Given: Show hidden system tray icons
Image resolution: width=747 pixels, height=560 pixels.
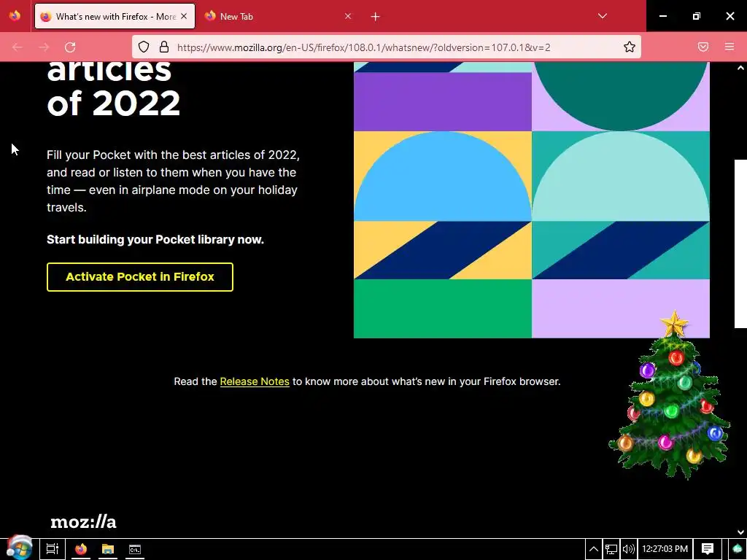Looking at the screenshot, I should pyautogui.click(x=594, y=549).
